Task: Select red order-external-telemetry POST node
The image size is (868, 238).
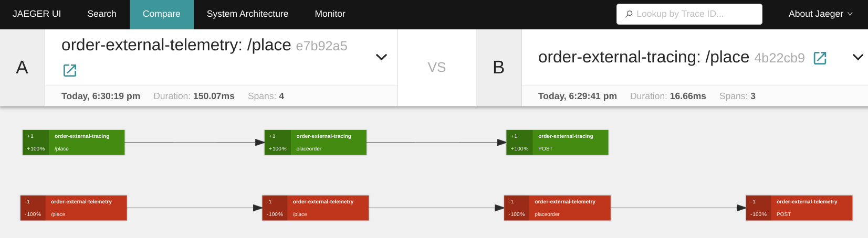Action: pyautogui.click(x=799, y=208)
